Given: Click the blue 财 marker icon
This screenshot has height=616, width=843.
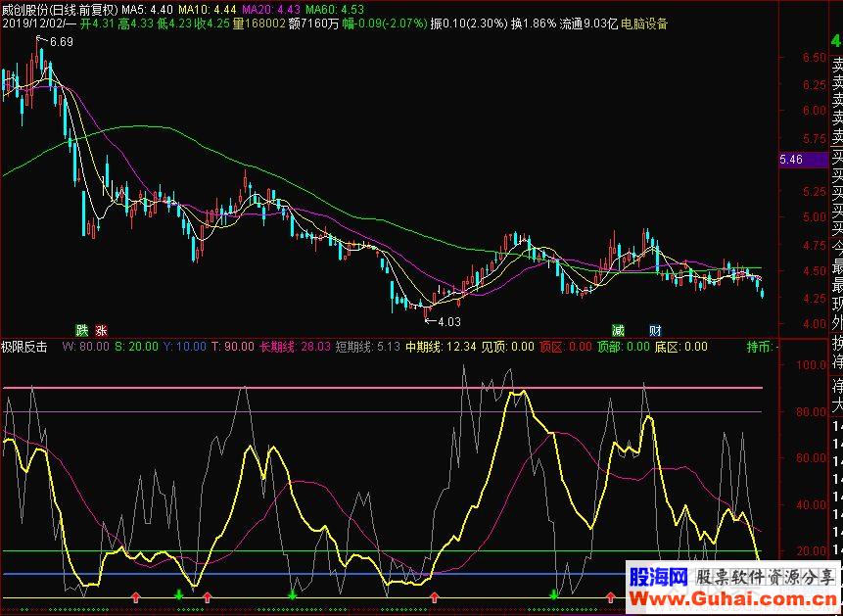Looking at the screenshot, I should tap(655, 330).
